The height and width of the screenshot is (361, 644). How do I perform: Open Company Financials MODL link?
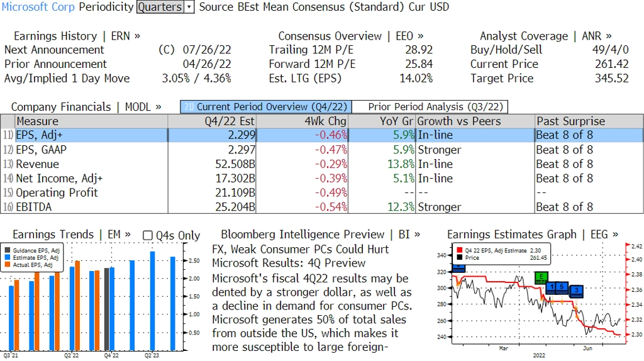point(86,107)
